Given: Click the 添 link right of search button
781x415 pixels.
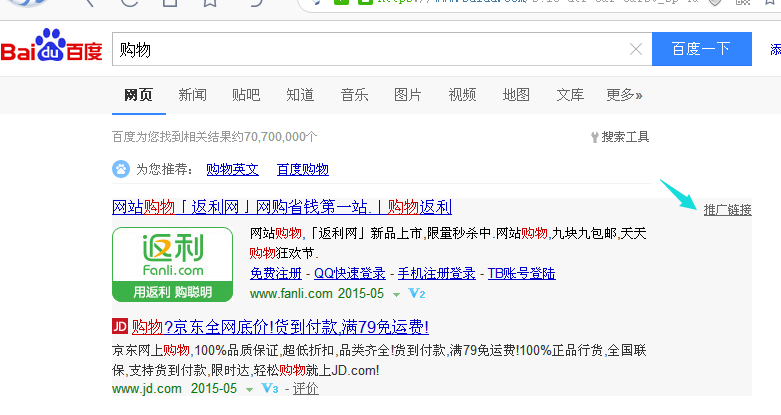Looking at the screenshot, I should coord(776,49).
